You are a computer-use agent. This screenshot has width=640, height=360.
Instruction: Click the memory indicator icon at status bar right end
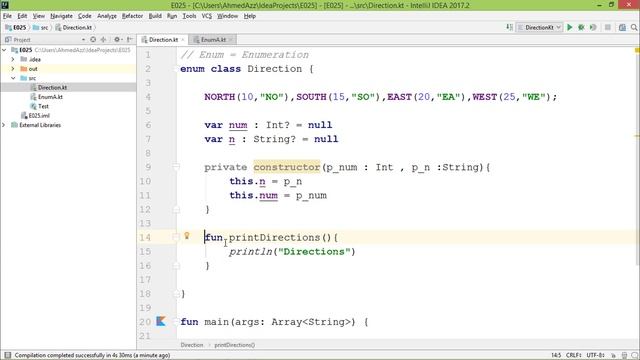(634, 356)
